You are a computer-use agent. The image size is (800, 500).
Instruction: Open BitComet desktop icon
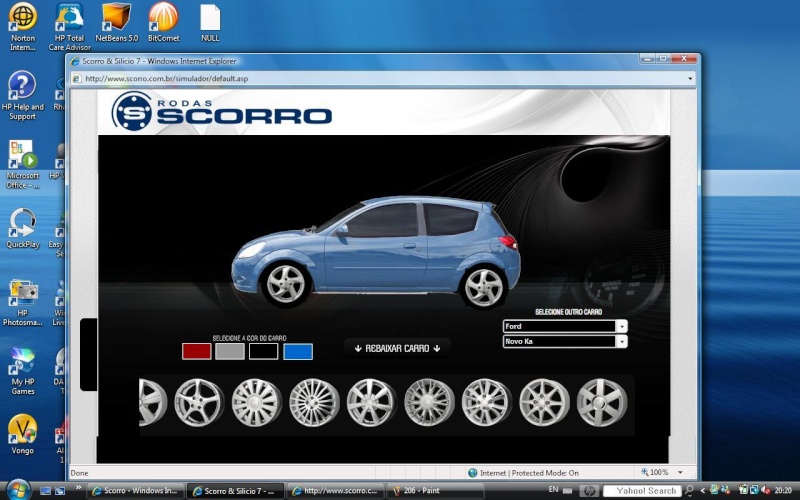coord(163,22)
